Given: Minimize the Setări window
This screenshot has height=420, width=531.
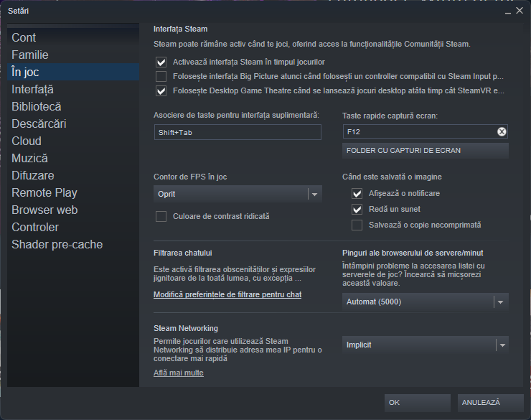Looking at the screenshot, I should coord(507,11).
